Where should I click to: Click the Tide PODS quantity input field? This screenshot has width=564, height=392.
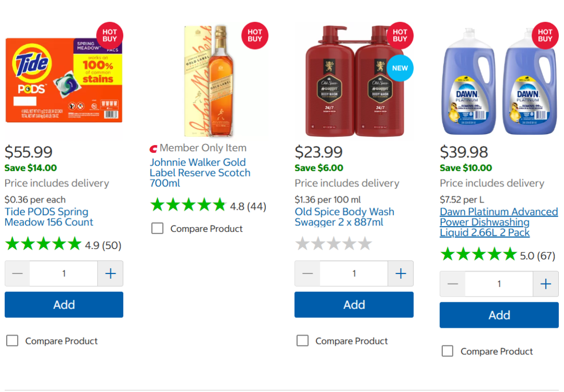pos(64,274)
